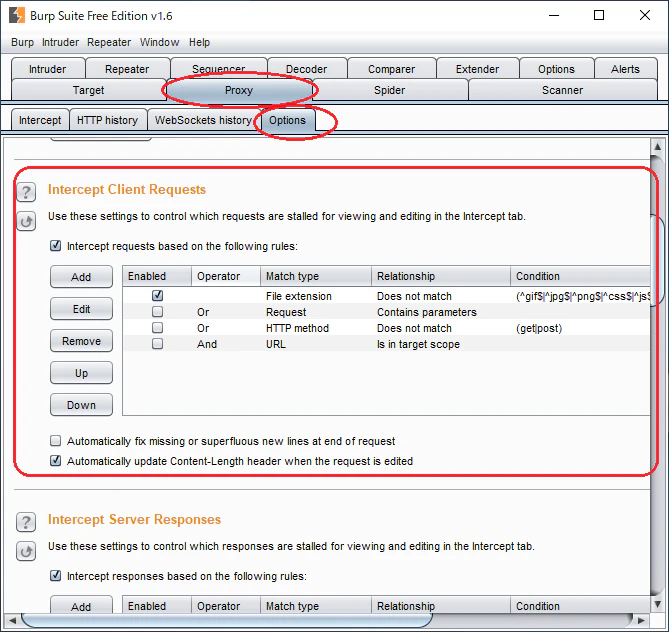The width and height of the screenshot is (669, 632).
Task: Select the 'HTTP method' match type cell
Action: pyautogui.click(x=316, y=328)
